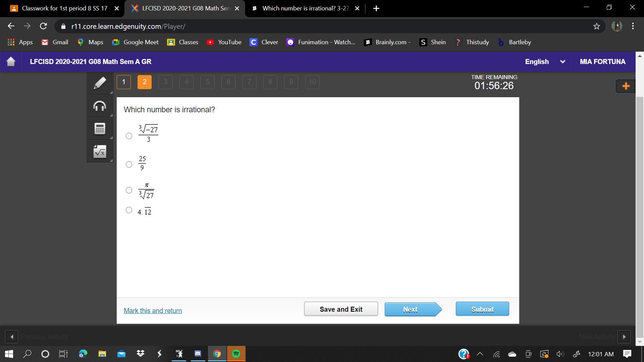644x362 pixels.
Task: Click Mark this and return link
Action: tap(153, 311)
